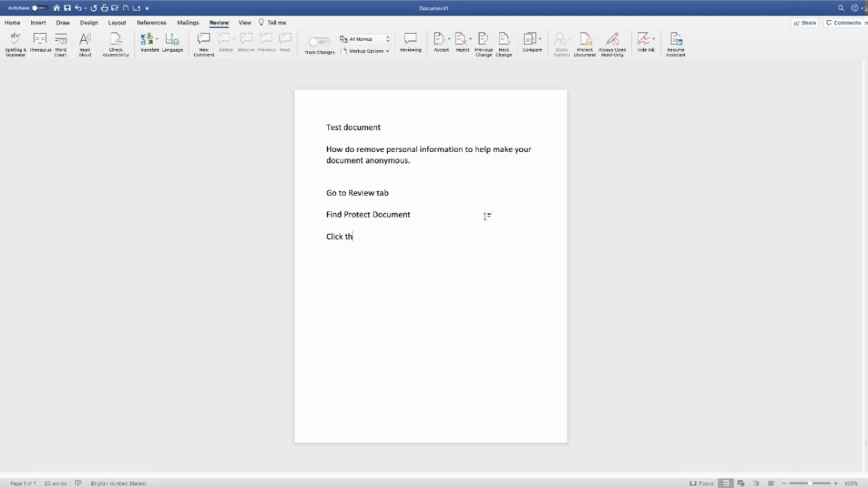
Task: Click the zoom in plus button
Action: pos(836,483)
